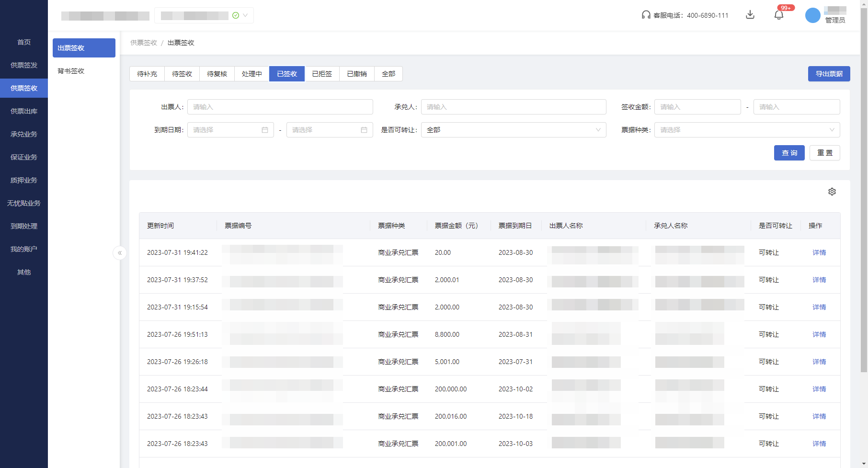Open 详情 for the 8,800.00 bill row
This screenshot has width=868, height=468.
pos(819,334)
